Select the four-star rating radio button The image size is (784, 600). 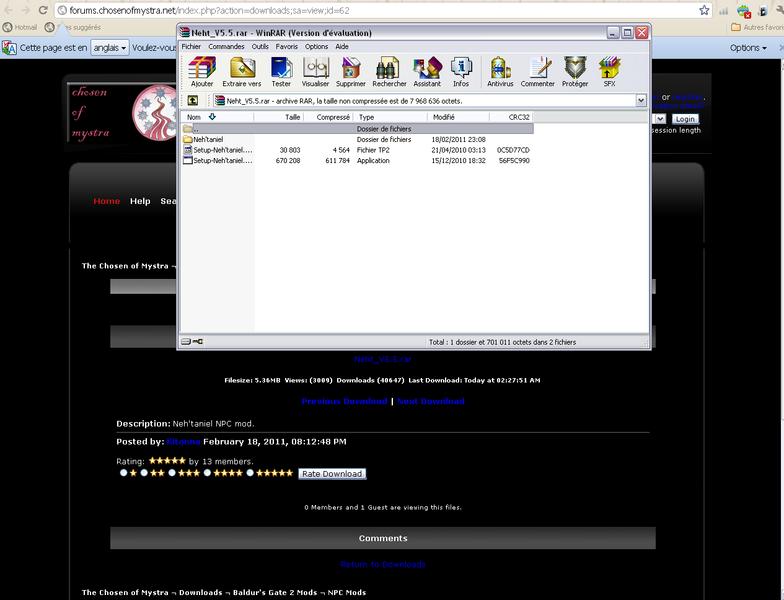pos(207,472)
